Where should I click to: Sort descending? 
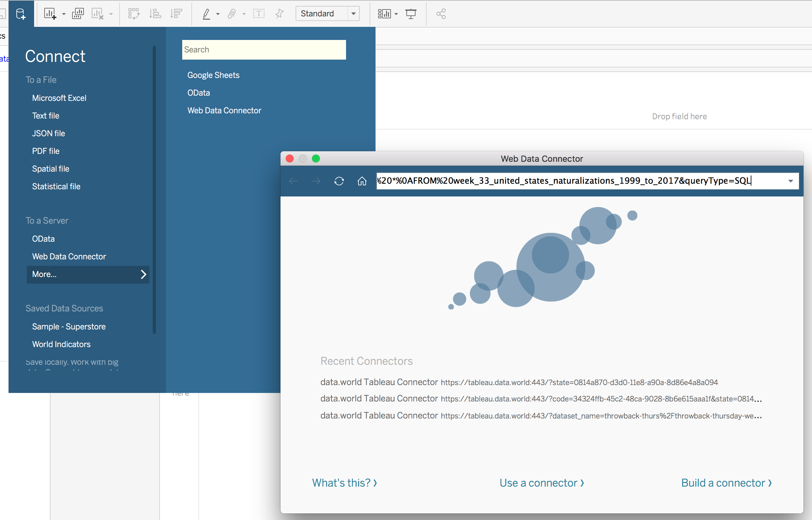(176, 13)
